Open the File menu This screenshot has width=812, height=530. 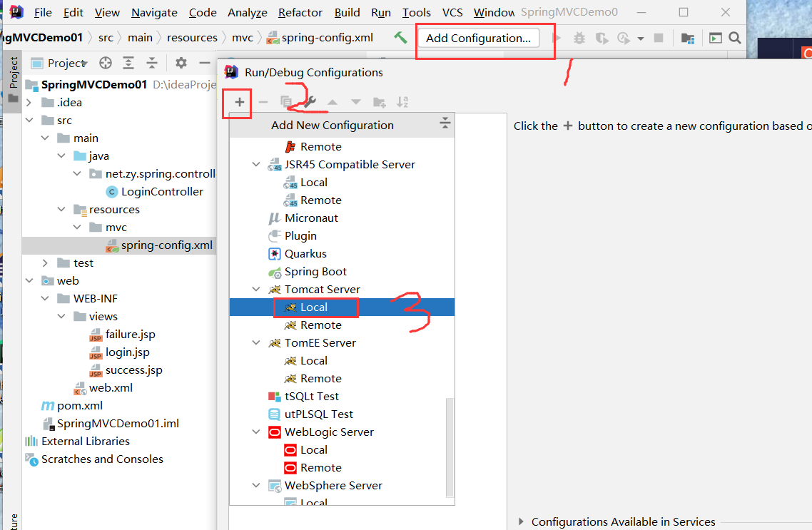[43, 12]
